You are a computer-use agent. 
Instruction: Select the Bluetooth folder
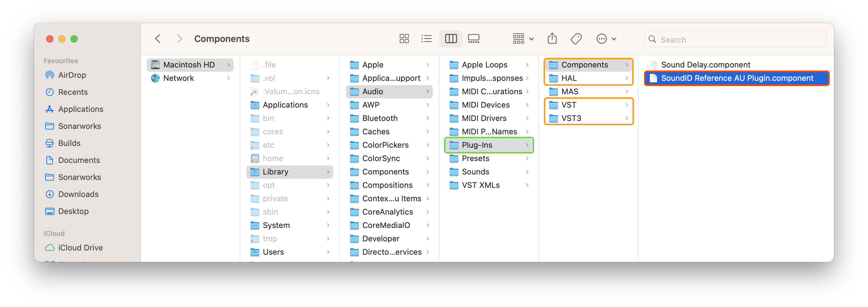tap(389, 118)
